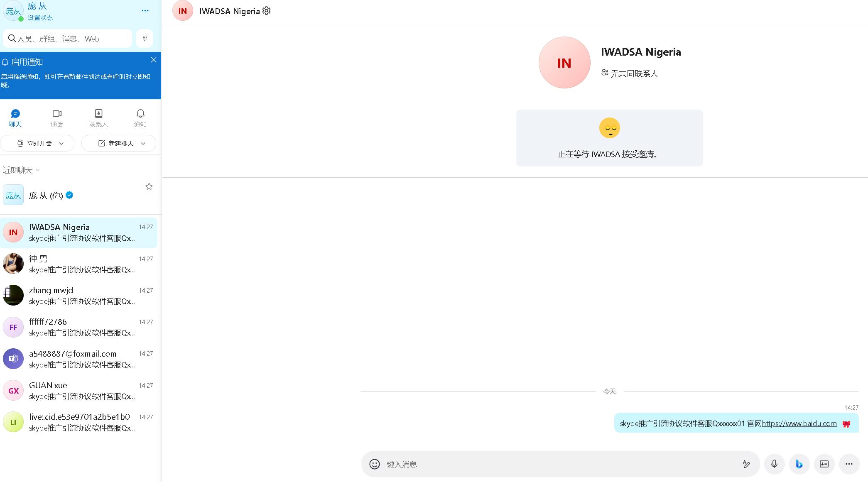Open Bing chat icon beside message field
868x482 pixels.
pyautogui.click(x=799, y=464)
